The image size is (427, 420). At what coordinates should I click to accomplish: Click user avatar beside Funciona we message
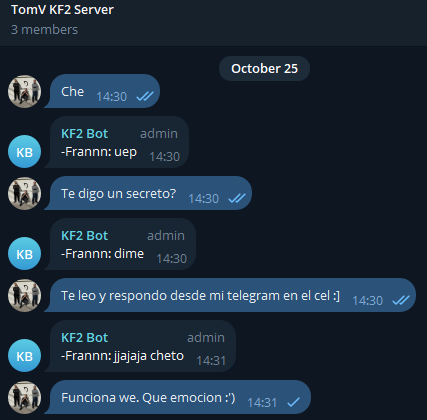[x=24, y=397]
